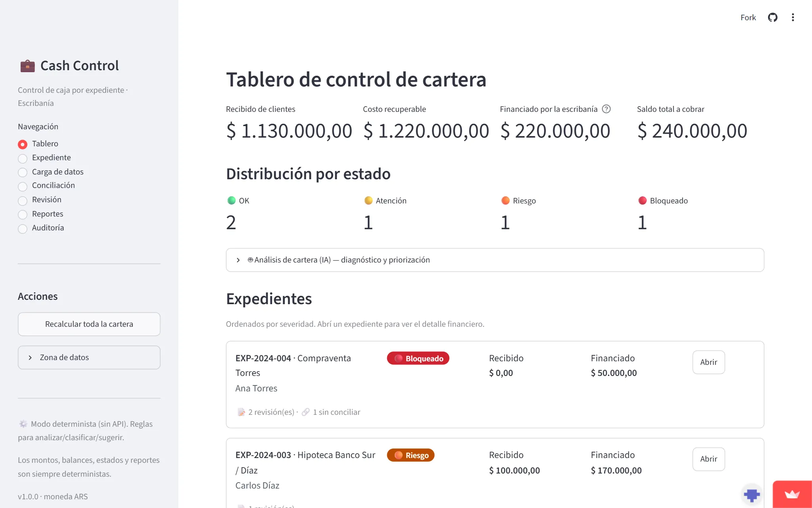The height and width of the screenshot is (508, 812).
Task: Click the EXP-2024-003 · Hipoteca Banco Sur title
Action: pyautogui.click(x=305, y=462)
